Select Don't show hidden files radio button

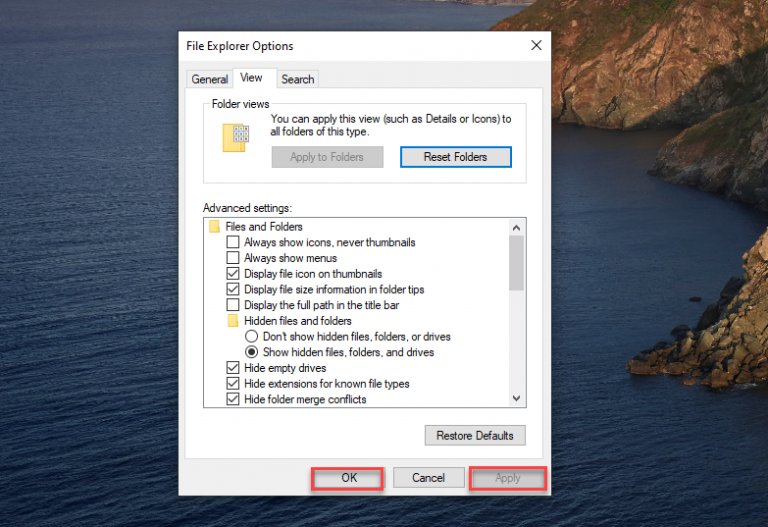point(251,336)
